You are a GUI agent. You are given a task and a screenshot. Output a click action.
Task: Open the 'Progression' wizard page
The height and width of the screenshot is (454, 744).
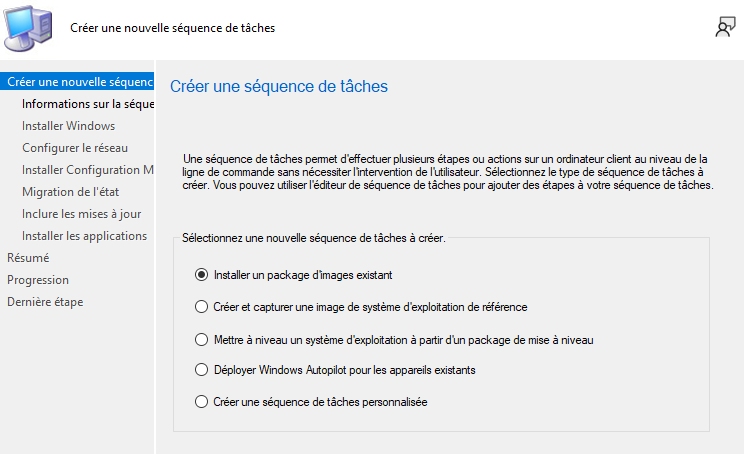coord(38,280)
